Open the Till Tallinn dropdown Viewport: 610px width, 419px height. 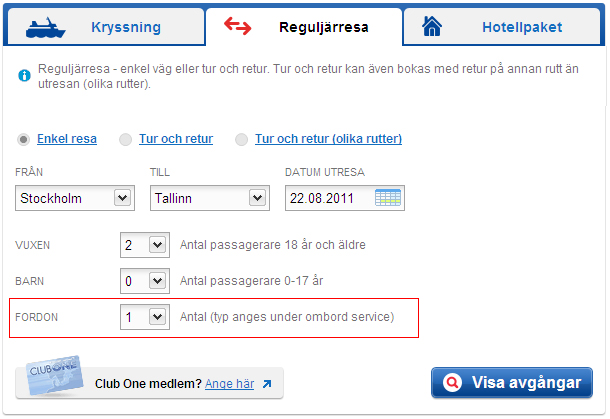(x=210, y=198)
